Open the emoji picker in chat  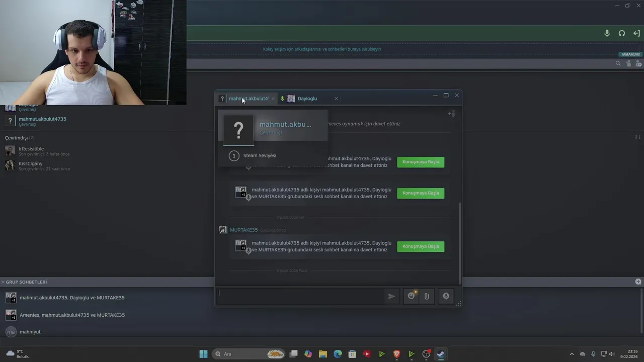pos(412,296)
